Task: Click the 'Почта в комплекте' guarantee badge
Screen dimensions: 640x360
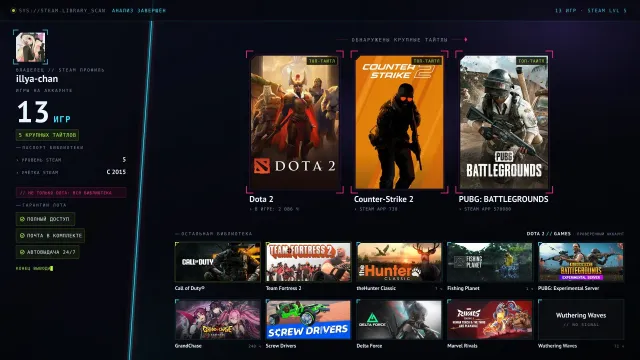Action: pyautogui.click(x=51, y=236)
